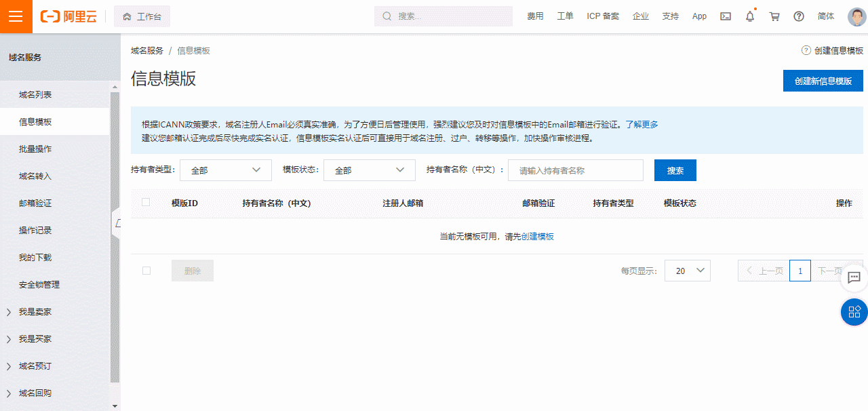Select 域名列表 in the sidebar
Screen dimensions: 868x411
click(x=36, y=94)
